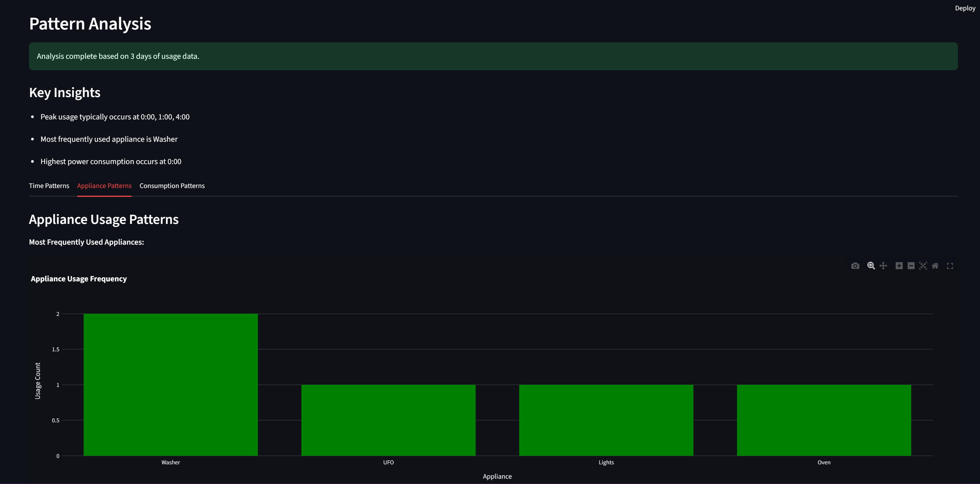Open the Consumption Patterns tab

pyautogui.click(x=172, y=186)
